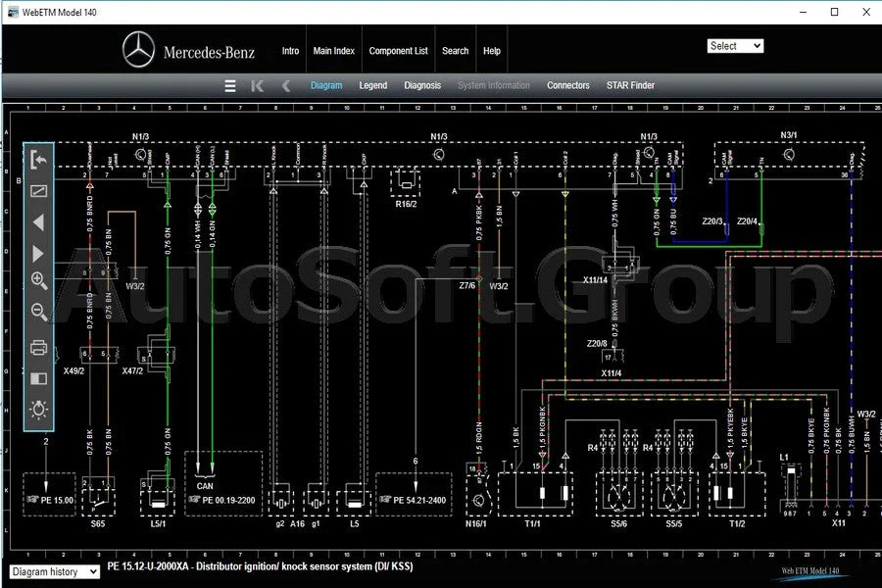Open the Diagram history dropdown
The height and width of the screenshot is (588, 882).
(54, 571)
